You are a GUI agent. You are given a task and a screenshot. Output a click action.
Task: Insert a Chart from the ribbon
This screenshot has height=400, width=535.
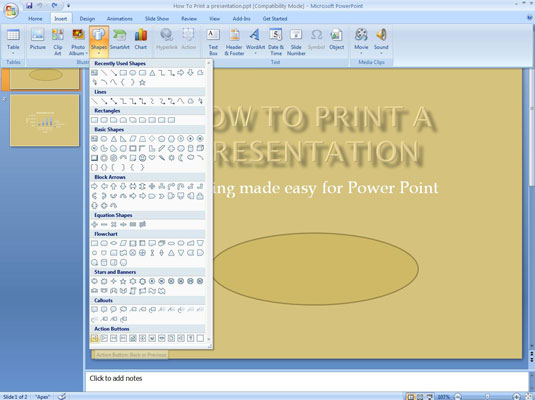pyautogui.click(x=141, y=40)
